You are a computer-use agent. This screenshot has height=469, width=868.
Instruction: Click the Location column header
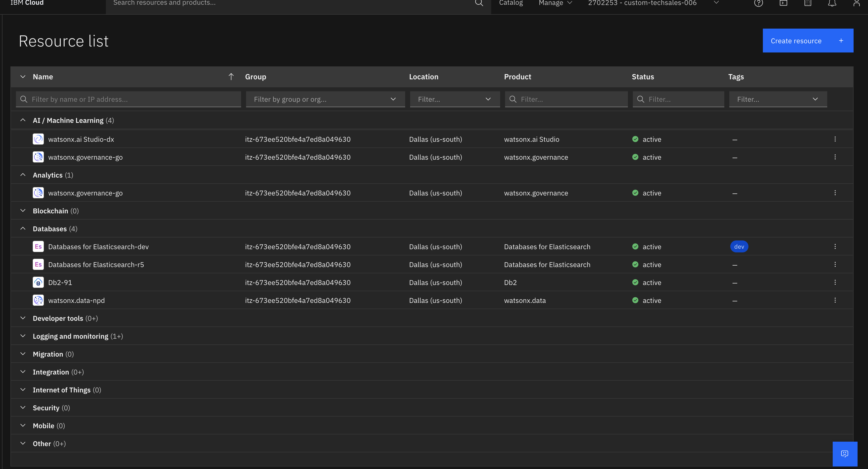pyautogui.click(x=424, y=77)
